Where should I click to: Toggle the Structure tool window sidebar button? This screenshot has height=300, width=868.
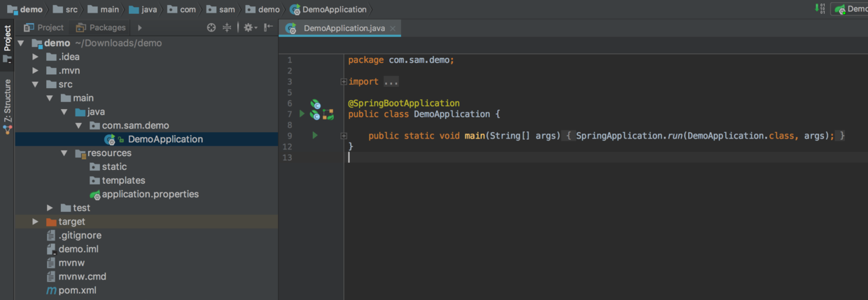[x=7, y=106]
